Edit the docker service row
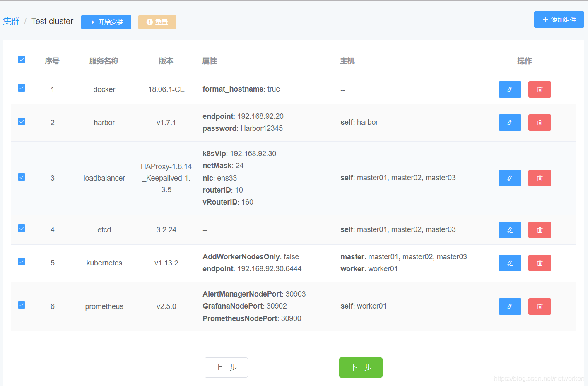The image size is (588, 386). point(510,89)
